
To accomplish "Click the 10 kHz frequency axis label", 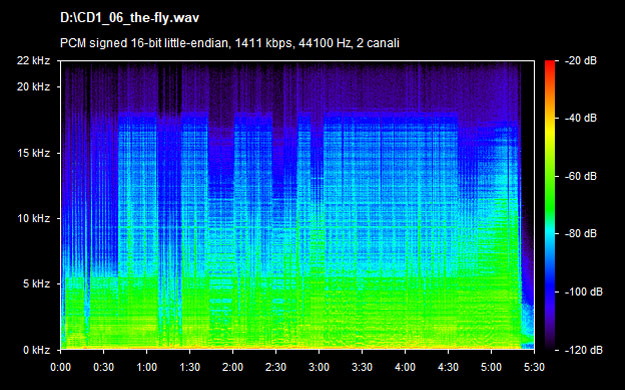I will (x=33, y=219).
